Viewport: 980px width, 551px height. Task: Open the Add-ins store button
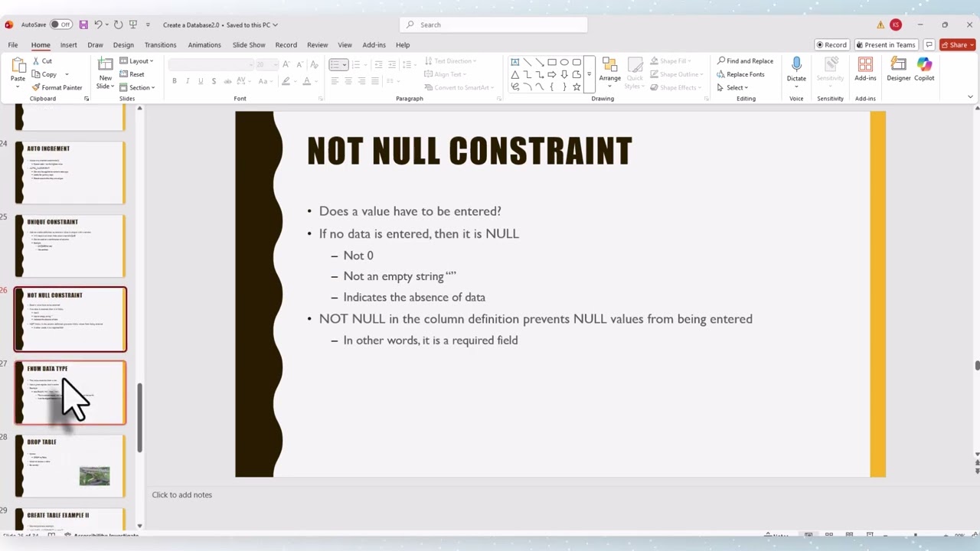(865, 69)
